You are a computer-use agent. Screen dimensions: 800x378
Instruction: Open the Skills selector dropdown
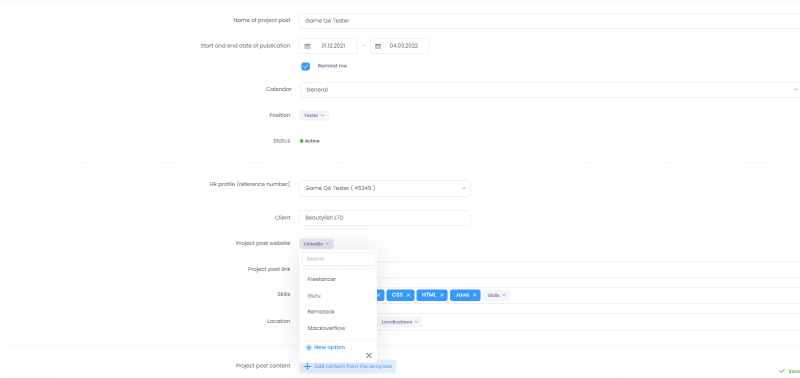pyautogui.click(x=496, y=295)
